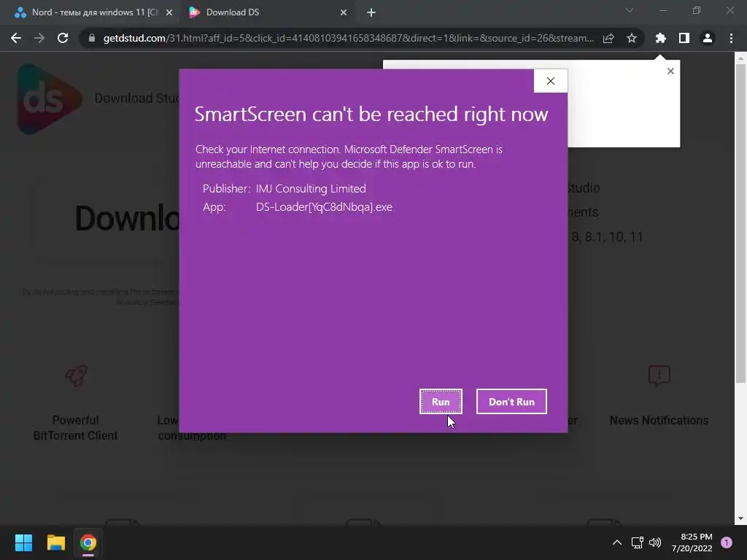The image size is (747, 560).
Task: Choose Don't Run in SmartScreen dialog
Action: point(511,402)
